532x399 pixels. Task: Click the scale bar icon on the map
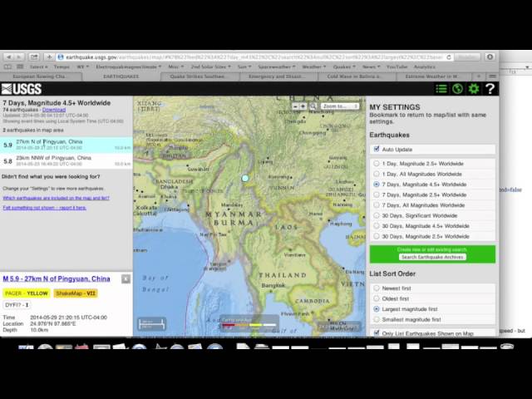[x=151, y=324]
